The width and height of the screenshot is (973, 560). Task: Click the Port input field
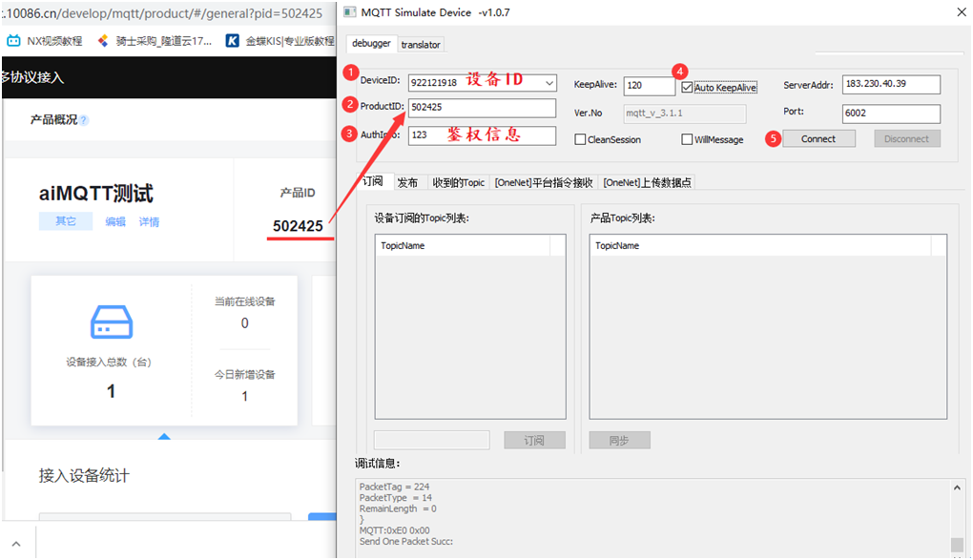click(x=891, y=114)
